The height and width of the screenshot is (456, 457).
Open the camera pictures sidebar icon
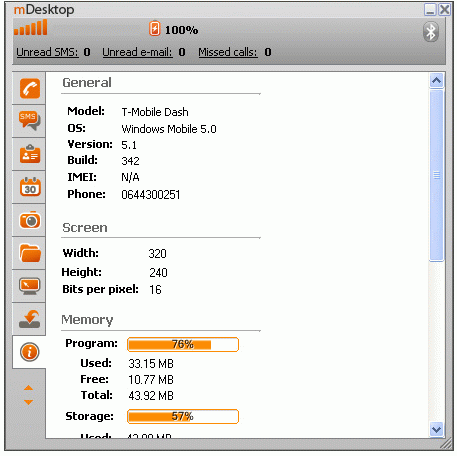[30, 220]
